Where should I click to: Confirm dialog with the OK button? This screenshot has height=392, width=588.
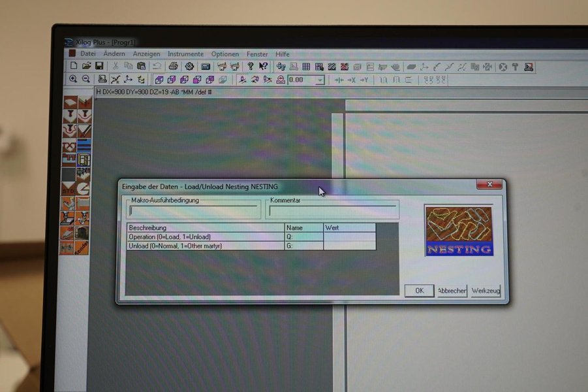pyautogui.click(x=419, y=291)
